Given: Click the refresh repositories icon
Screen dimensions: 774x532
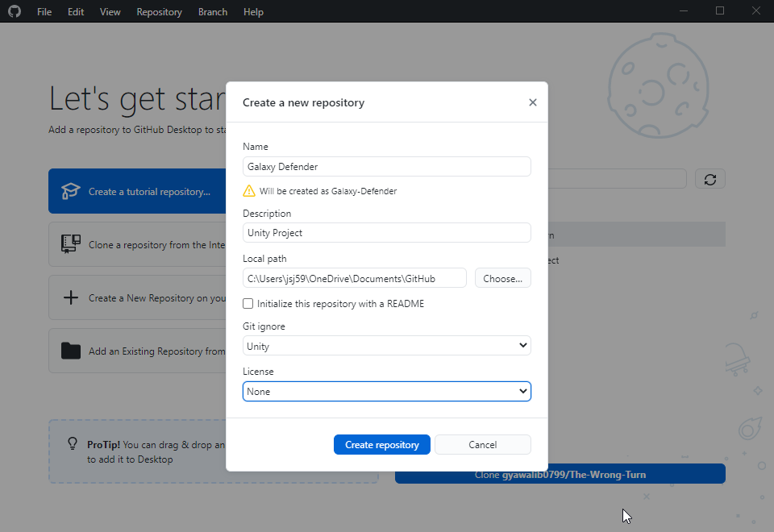Looking at the screenshot, I should click(x=709, y=178).
